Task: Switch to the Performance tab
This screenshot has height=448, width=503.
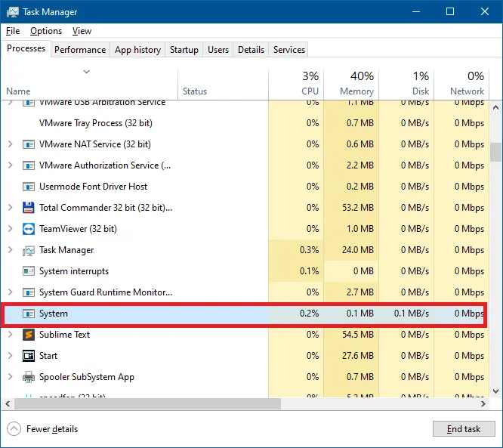Action: (x=80, y=50)
